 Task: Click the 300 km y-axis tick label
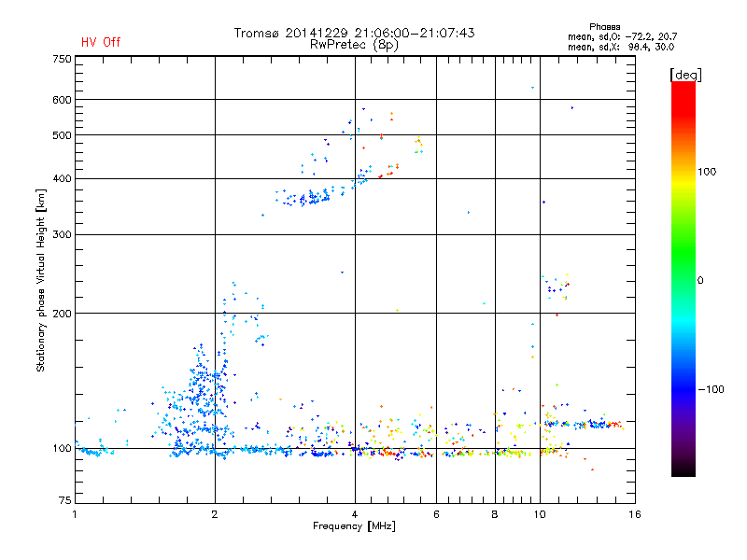tap(63, 235)
